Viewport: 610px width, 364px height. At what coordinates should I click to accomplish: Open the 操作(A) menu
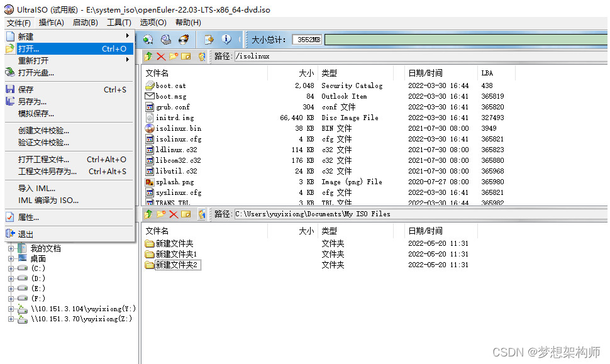point(52,23)
